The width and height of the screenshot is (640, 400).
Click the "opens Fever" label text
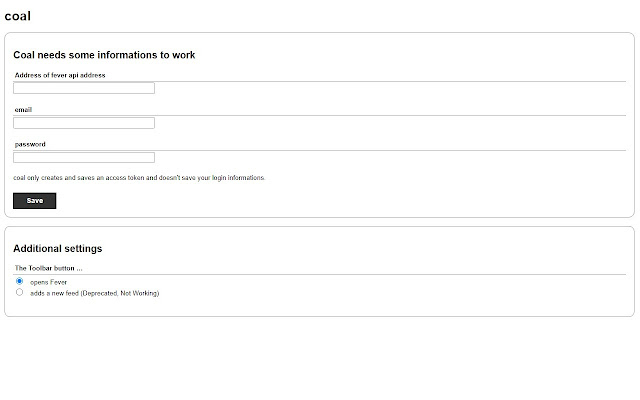tap(48, 283)
